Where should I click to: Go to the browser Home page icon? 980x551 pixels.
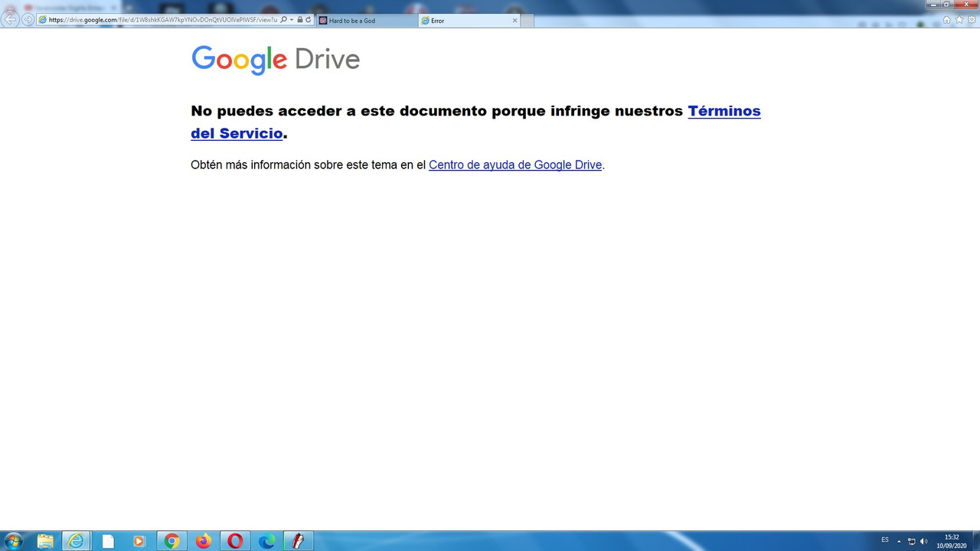(x=946, y=20)
